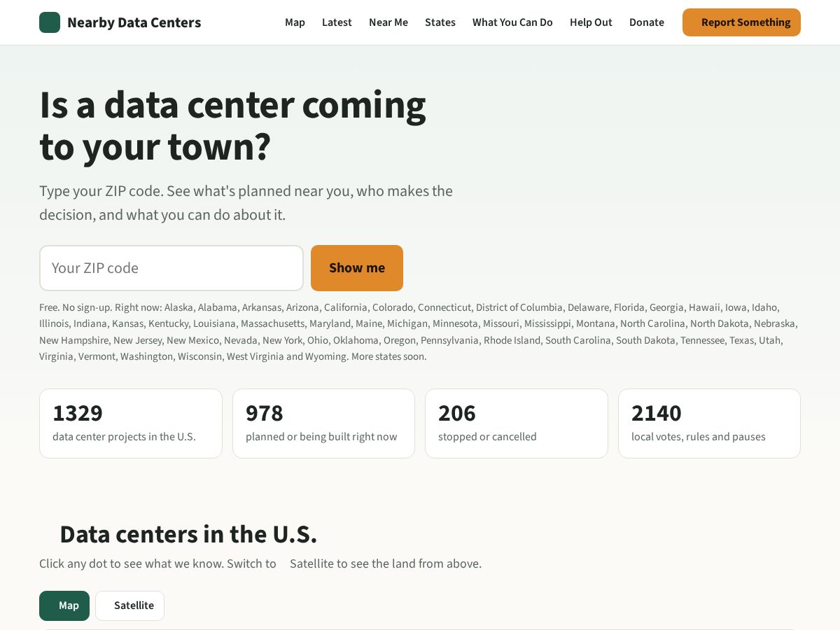Click the 'Data centers in the U.S.' heading
Viewport: 840px width, 630px height.
188,534
